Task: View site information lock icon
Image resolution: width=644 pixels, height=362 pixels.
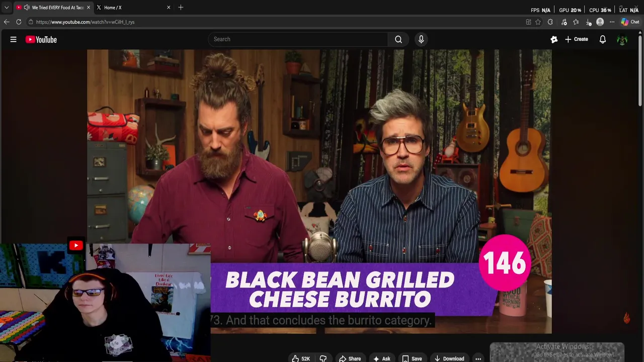Action: pos(31,22)
